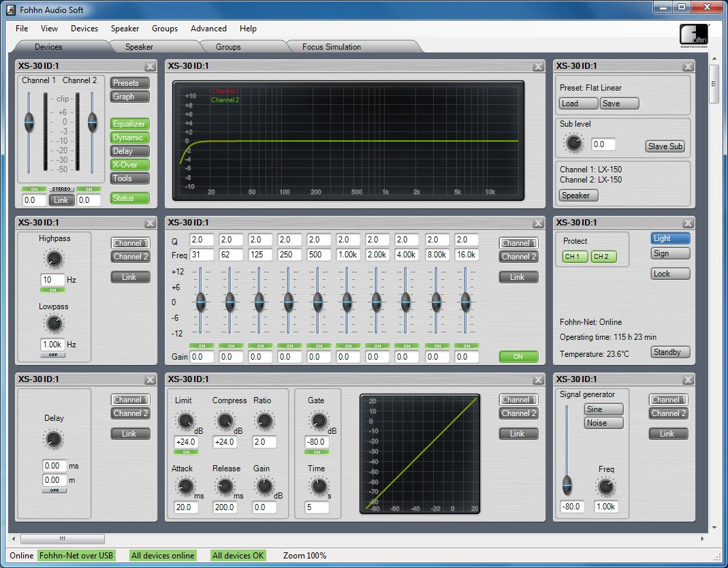Image resolution: width=728 pixels, height=568 pixels.
Task: Open the Help menu
Action: pyautogui.click(x=248, y=29)
